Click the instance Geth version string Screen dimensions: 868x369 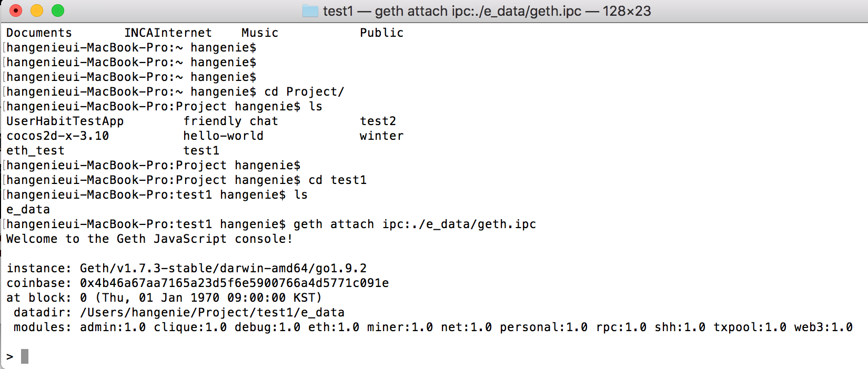click(x=223, y=268)
